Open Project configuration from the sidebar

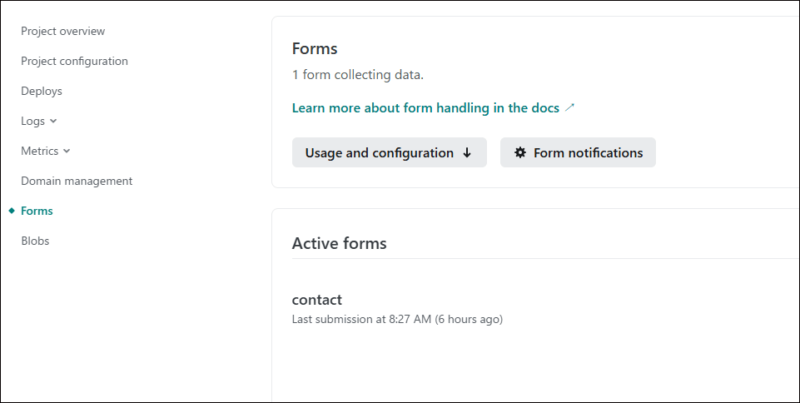pyautogui.click(x=74, y=61)
